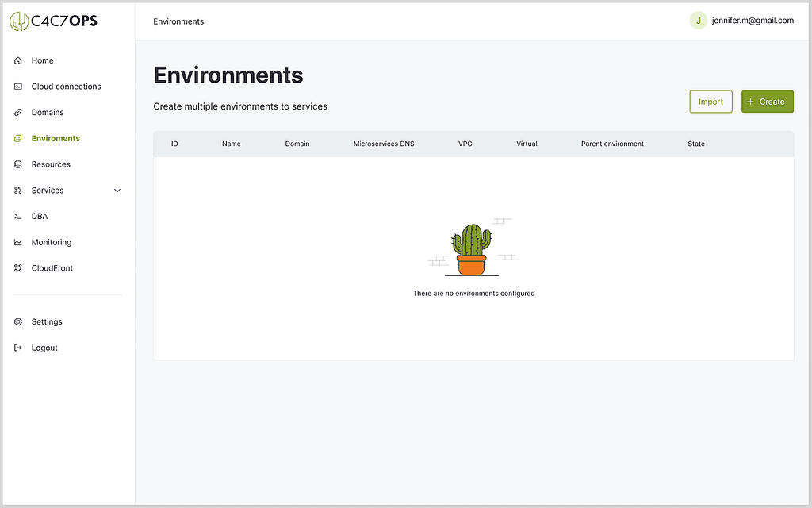Image resolution: width=812 pixels, height=508 pixels.
Task: Click the Home house icon
Action: 18,60
